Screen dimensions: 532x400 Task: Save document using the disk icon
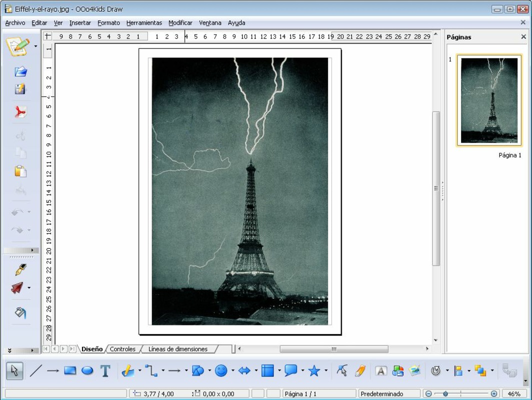(x=20, y=89)
